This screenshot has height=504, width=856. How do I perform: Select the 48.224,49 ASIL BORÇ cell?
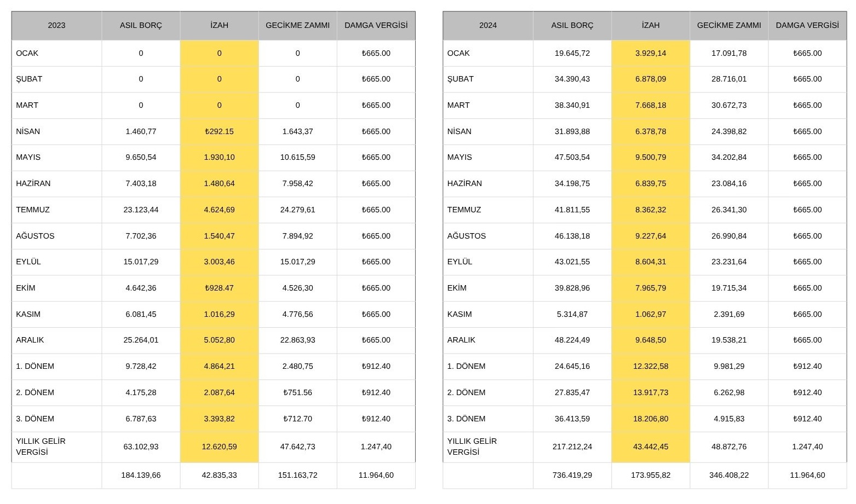coord(572,340)
